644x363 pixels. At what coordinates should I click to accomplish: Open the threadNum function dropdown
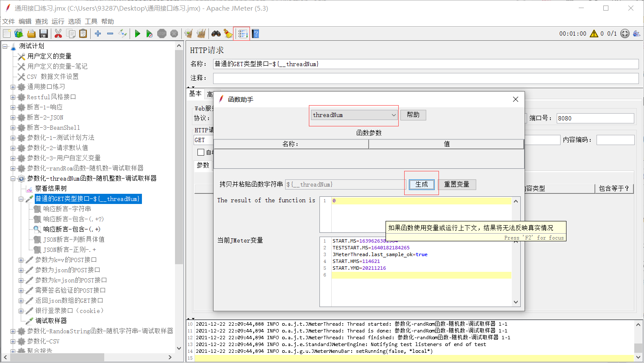tap(354, 115)
